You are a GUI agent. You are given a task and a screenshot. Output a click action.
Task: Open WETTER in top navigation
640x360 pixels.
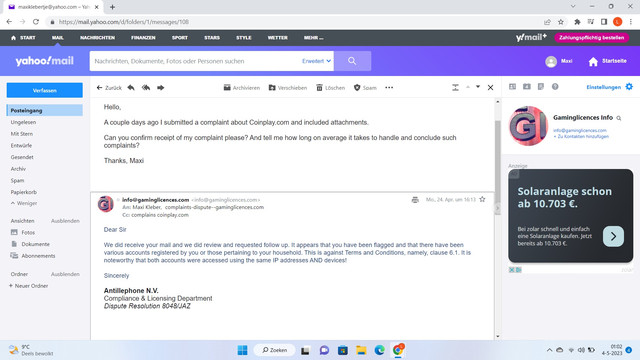tap(278, 38)
